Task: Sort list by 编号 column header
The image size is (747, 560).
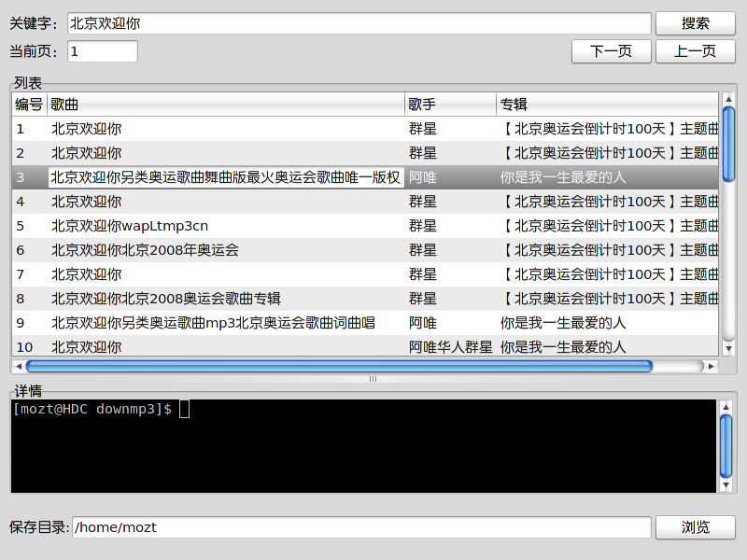Action: point(29,105)
